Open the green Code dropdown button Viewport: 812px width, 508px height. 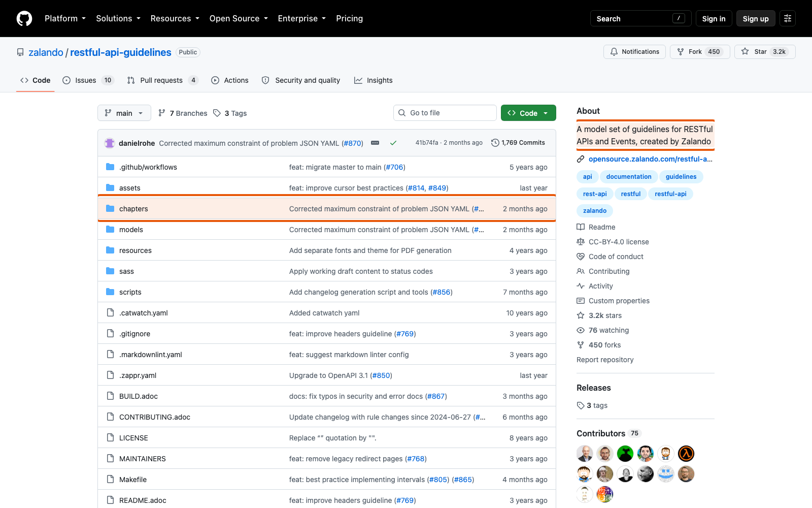tap(528, 113)
